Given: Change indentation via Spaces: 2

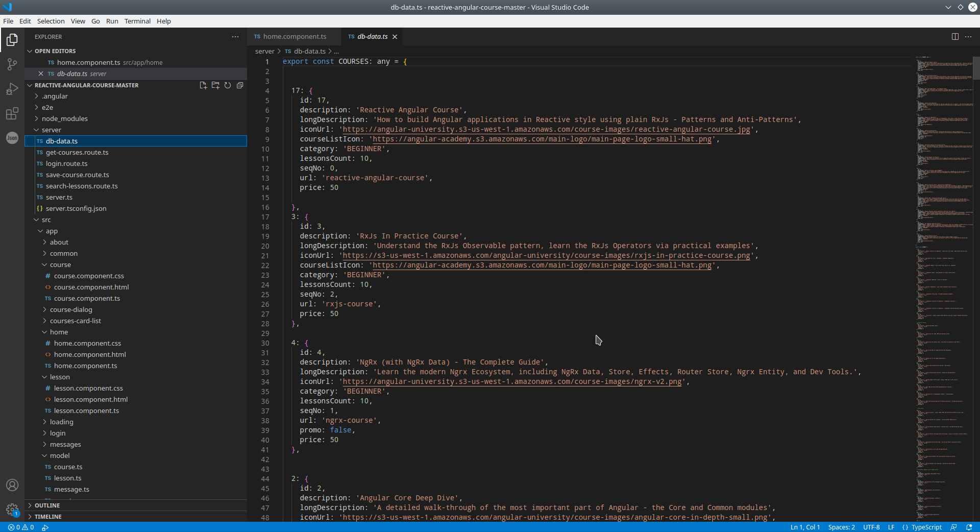Looking at the screenshot, I should [841, 527].
